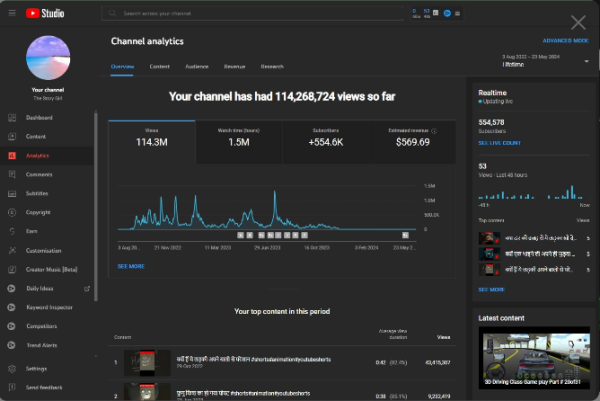The image size is (600, 401).
Task: Open the Comments section icon
Action: click(x=12, y=174)
